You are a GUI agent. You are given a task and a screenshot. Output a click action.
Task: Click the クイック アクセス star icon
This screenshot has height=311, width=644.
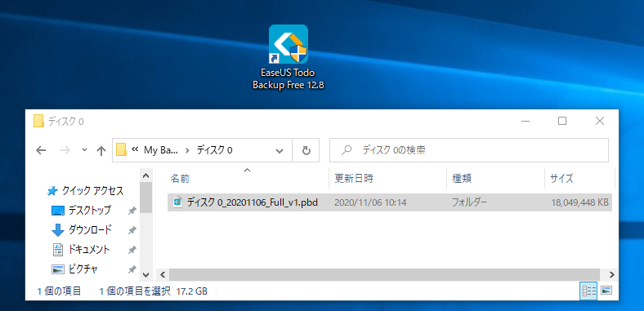pos(52,191)
